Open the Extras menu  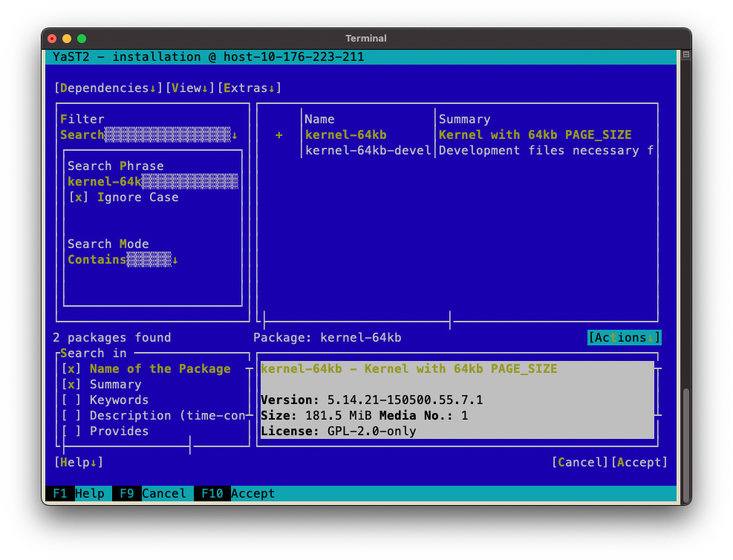pos(250,88)
